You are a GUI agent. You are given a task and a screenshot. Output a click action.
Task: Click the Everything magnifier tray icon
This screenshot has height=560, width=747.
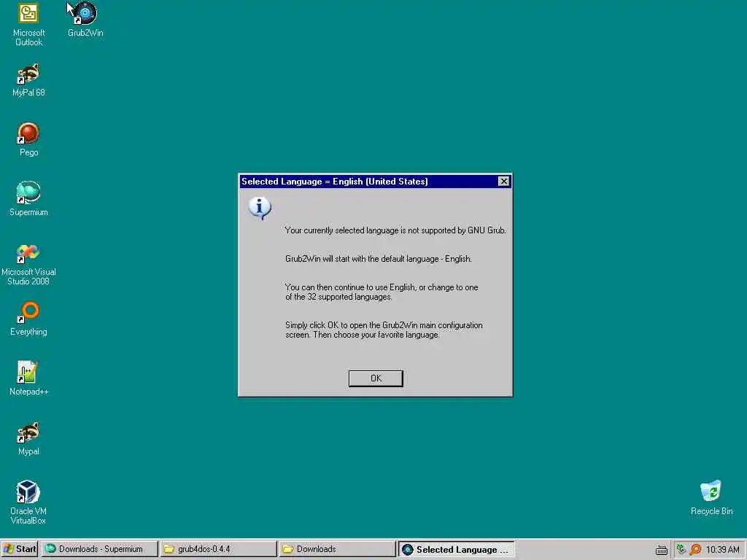(x=695, y=550)
